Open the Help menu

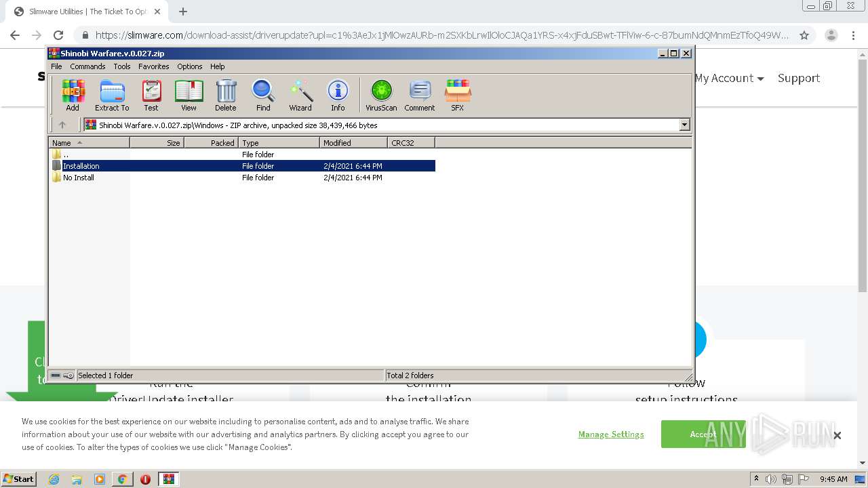pos(217,66)
